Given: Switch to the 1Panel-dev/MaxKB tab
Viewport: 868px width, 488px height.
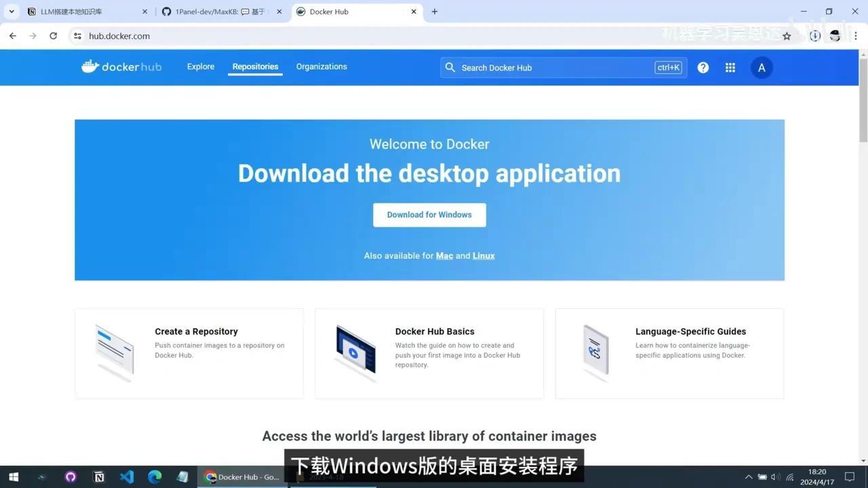Looking at the screenshot, I should point(222,12).
